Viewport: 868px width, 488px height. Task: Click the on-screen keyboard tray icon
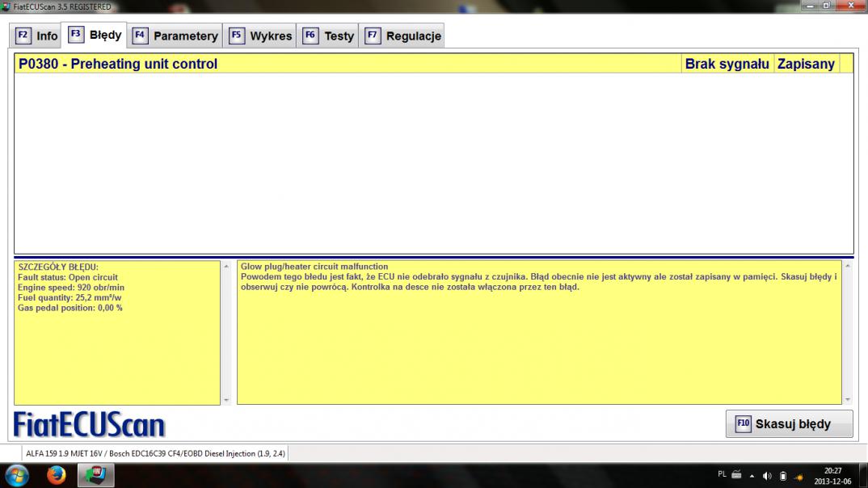[x=737, y=475]
